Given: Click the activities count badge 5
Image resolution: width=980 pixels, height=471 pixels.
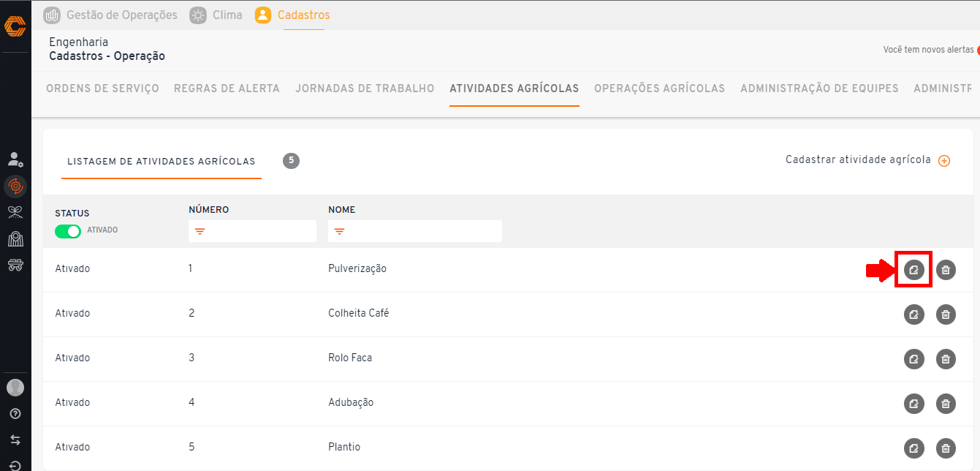Looking at the screenshot, I should coord(291,161).
